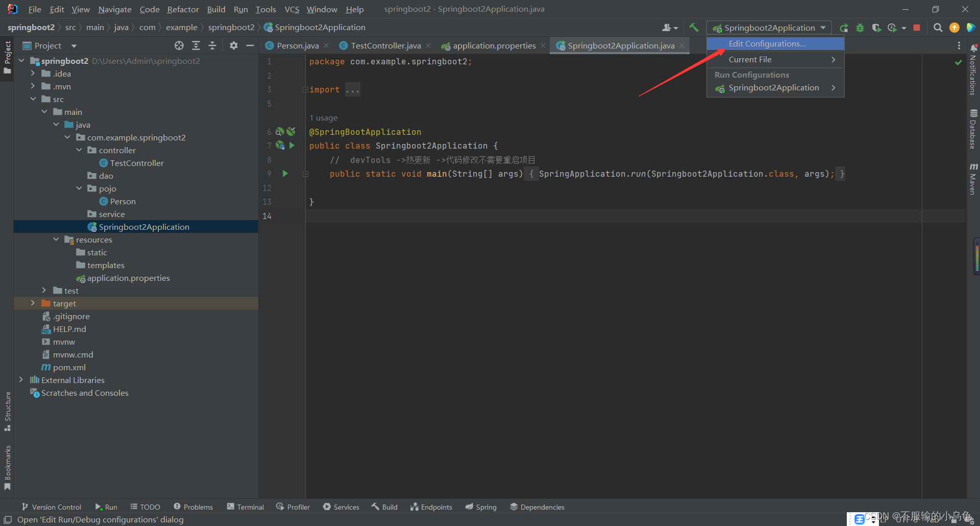Click editor tabs more-options kebab icon
980x526 pixels.
click(x=959, y=45)
